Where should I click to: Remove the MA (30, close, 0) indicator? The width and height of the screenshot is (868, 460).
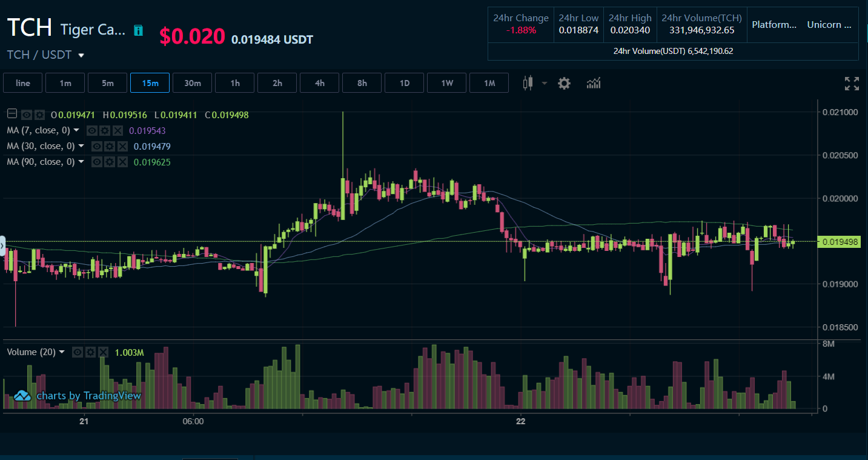(122, 146)
